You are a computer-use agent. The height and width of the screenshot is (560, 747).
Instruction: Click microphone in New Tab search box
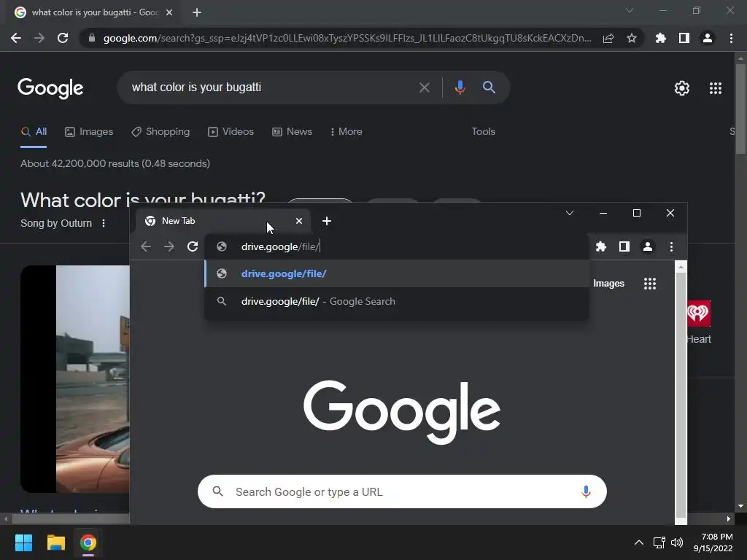(x=586, y=492)
